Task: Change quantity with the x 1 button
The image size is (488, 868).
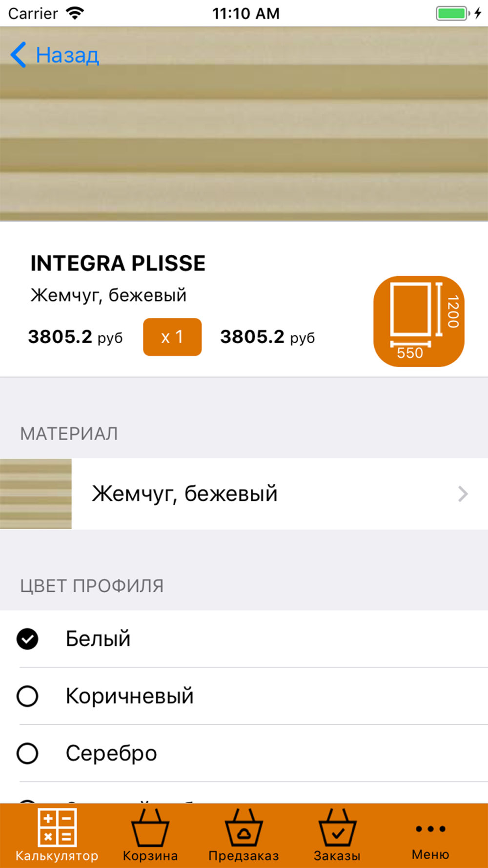Action: click(172, 337)
